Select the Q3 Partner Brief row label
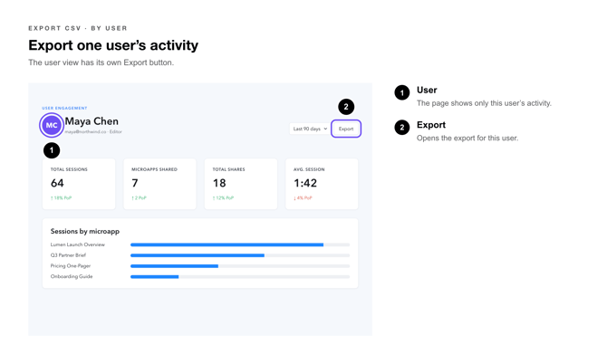Viewport: 607px width, 364px height. tap(68, 255)
